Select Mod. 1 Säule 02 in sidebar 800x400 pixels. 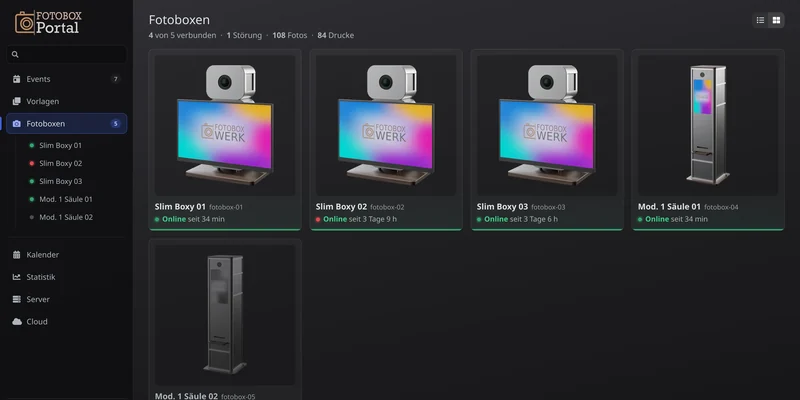66,217
